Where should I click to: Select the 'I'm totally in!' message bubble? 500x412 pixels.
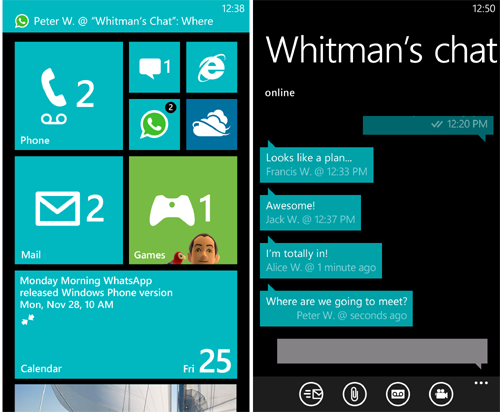pos(321,261)
